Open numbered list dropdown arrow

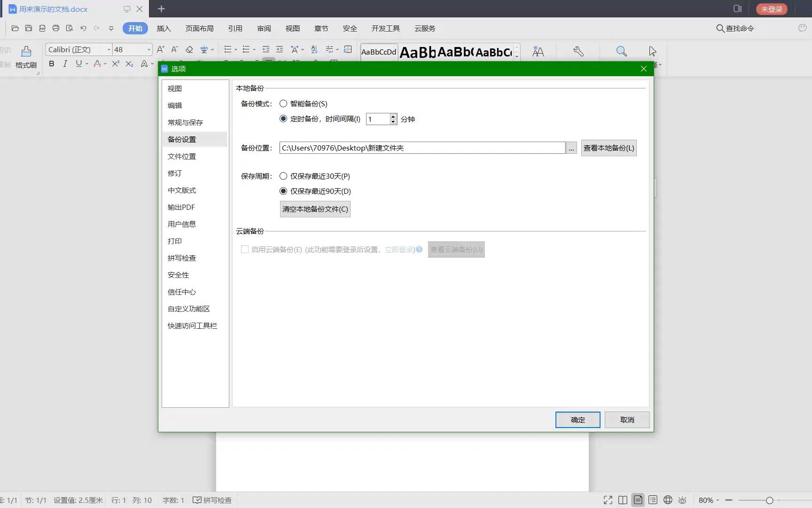pos(254,49)
